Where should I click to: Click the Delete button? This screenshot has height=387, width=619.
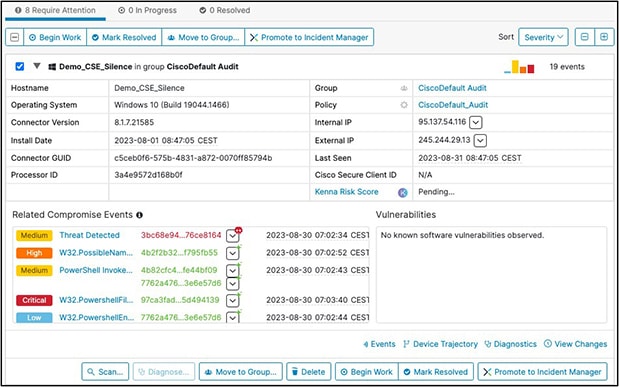click(x=309, y=372)
